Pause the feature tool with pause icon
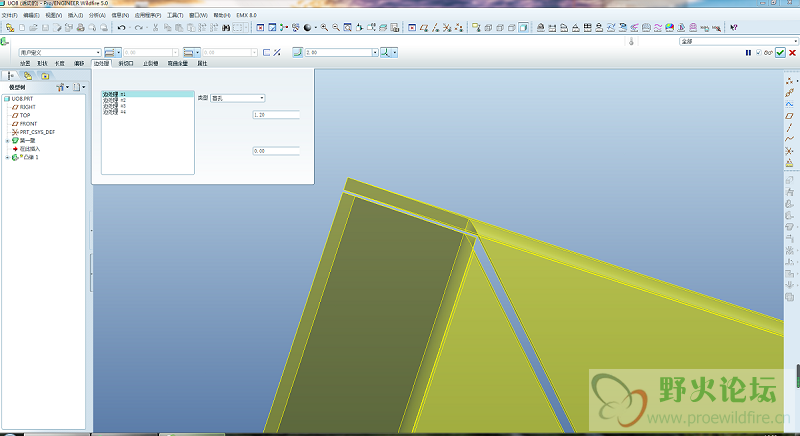The width and height of the screenshot is (800, 436). click(x=747, y=52)
